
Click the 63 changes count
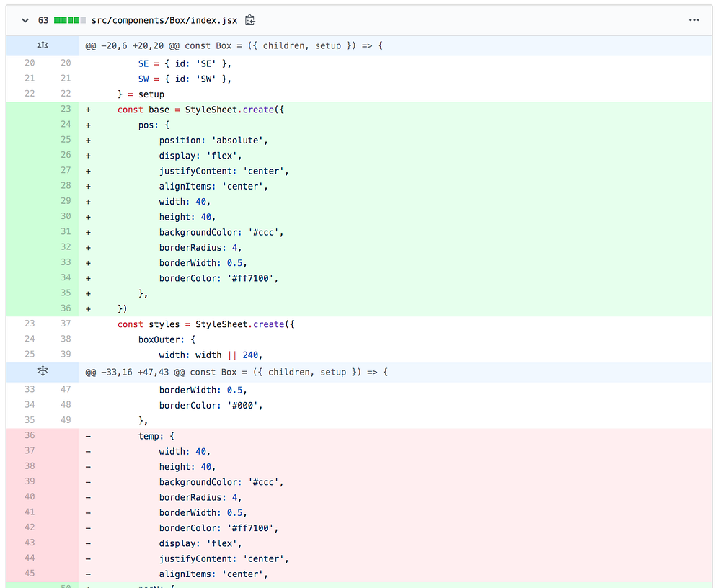tap(43, 20)
